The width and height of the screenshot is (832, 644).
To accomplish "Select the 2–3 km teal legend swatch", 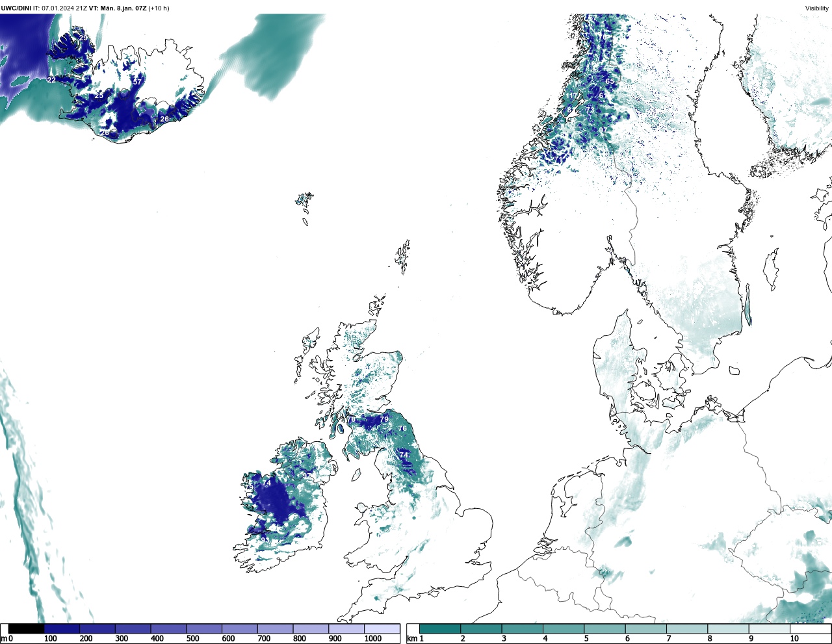I will (x=481, y=628).
